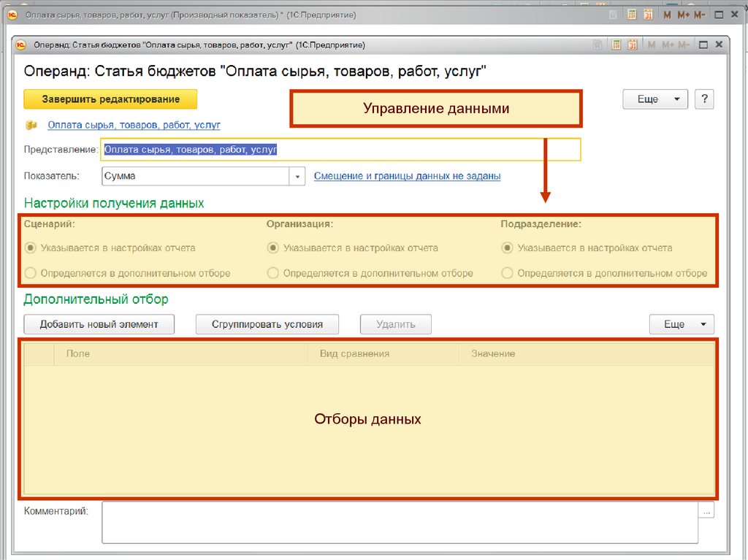Image resolution: width=748 pixels, height=560 pixels.
Task: Open link Смещение и границы данных не заданы
Action: [408, 176]
